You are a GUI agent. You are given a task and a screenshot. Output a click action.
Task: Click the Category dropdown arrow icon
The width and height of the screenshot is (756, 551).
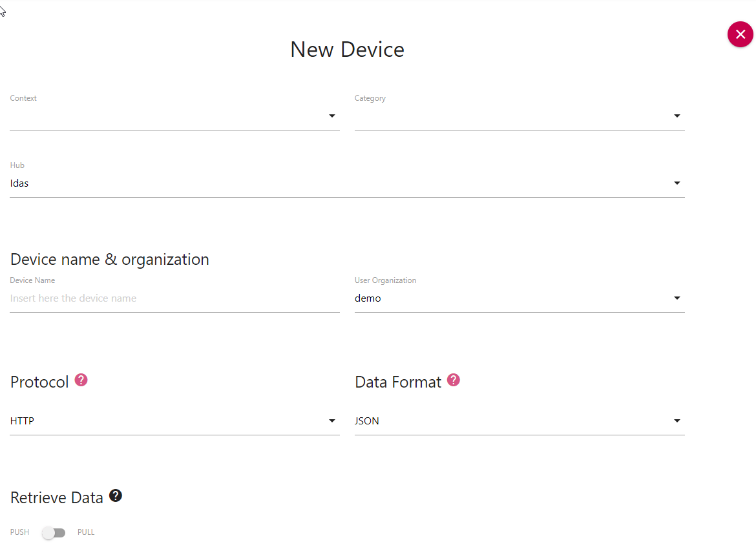[677, 116]
